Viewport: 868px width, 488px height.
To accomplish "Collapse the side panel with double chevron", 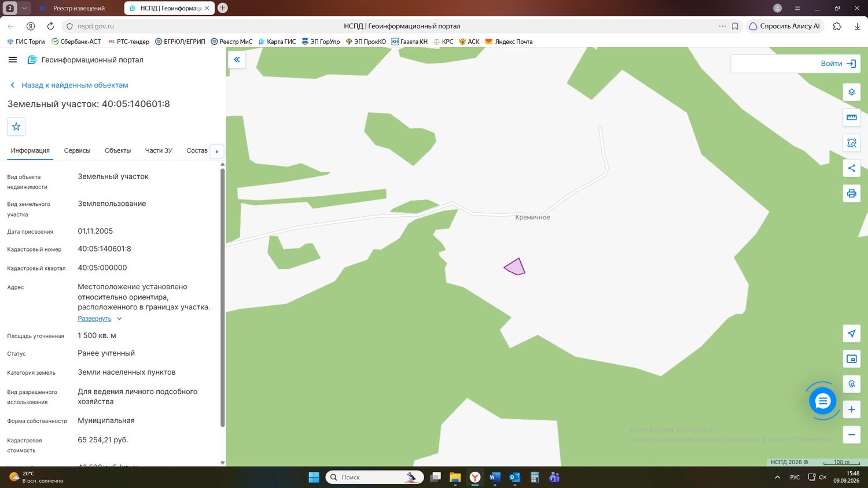I will pyautogui.click(x=237, y=60).
